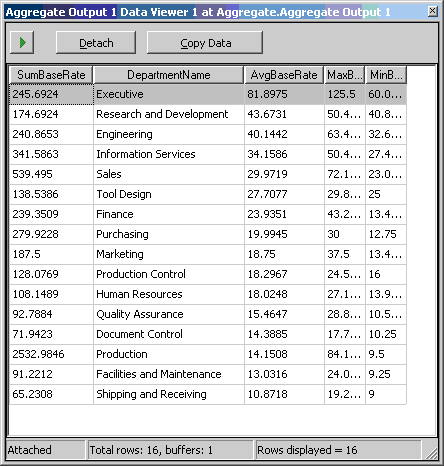This screenshot has width=444, height=466.
Task: Select the Information Services cell
Action: point(169,154)
